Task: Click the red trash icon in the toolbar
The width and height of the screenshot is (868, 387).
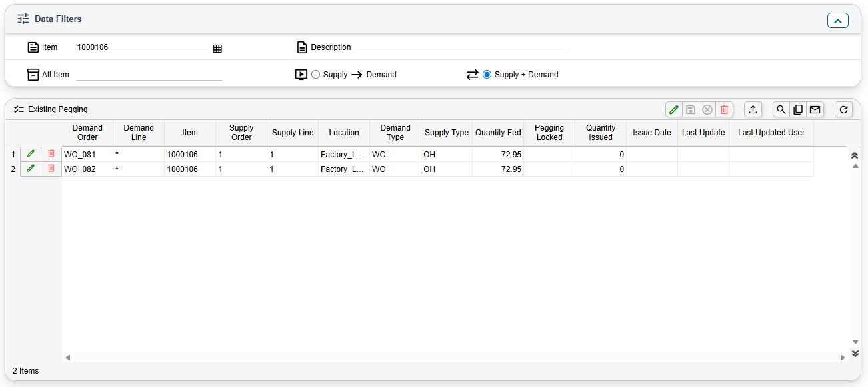Action: tap(725, 110)
